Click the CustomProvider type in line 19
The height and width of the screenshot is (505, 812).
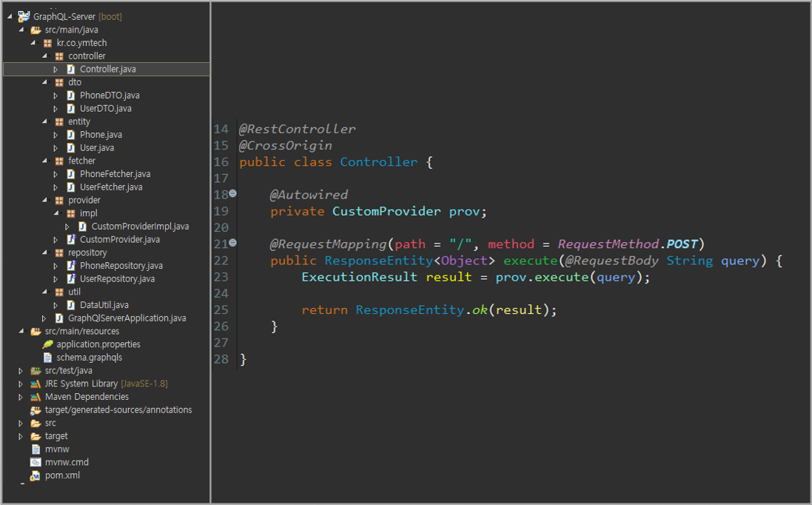[386, 211]
